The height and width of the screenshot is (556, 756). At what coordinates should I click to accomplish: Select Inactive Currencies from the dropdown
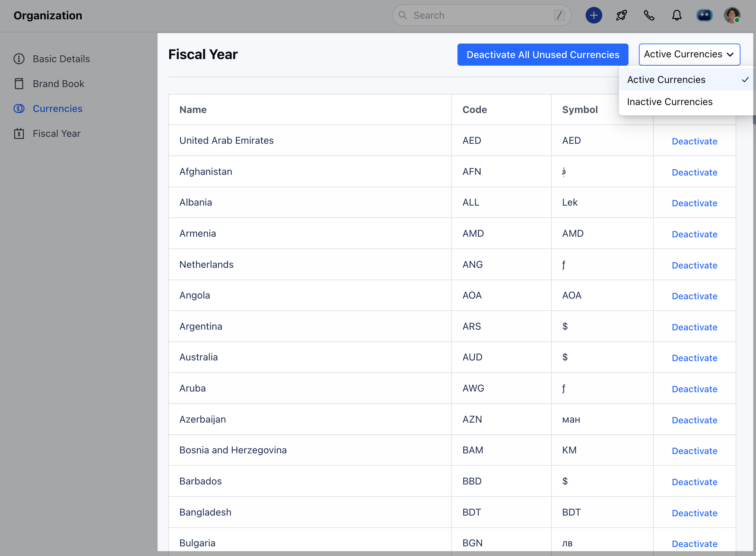(x=670, y=102)
